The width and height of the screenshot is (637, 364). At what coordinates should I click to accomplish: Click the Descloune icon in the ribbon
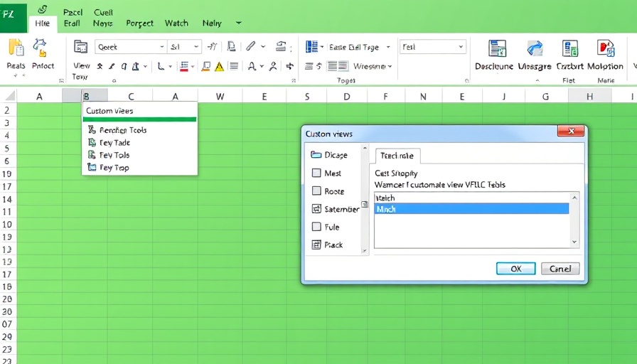tap(497, 48)
